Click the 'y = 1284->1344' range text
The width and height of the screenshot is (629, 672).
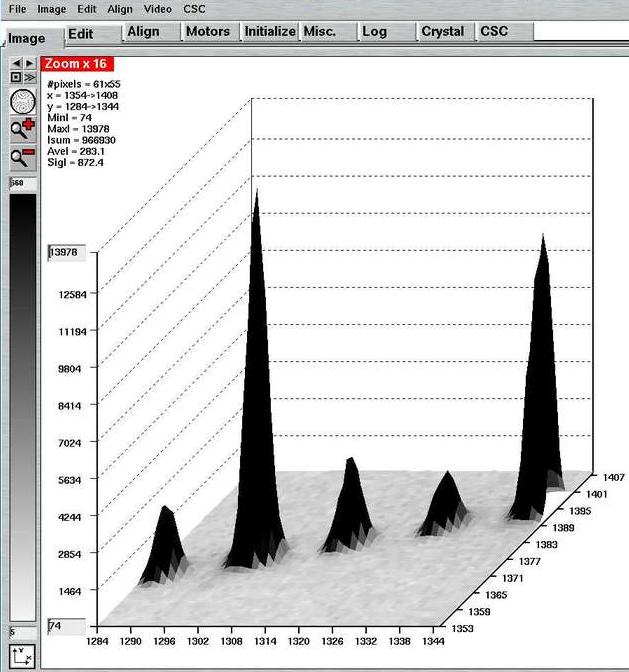click(83, 106)
